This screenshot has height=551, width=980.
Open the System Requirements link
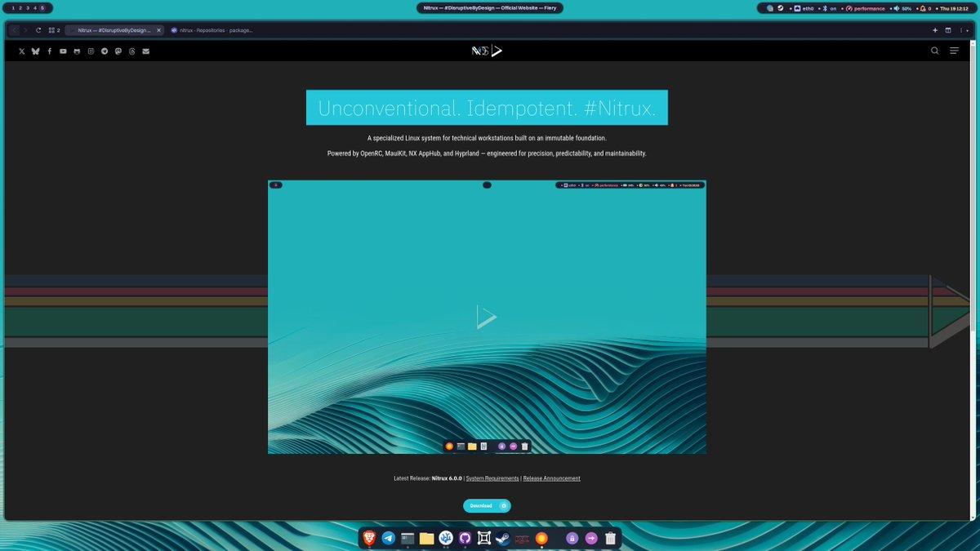coord(492,478)
